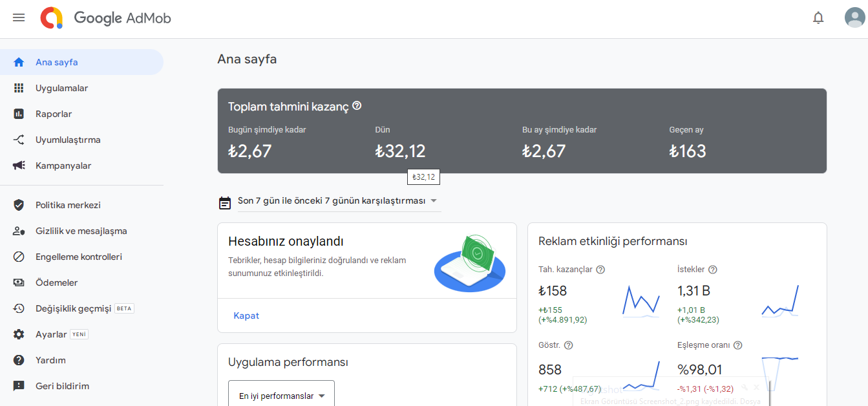Image resolution: width=868 pixels, height=406 pixels.
Task: Open Değişiklik geçmişi menu item
Action: click(x=81, y=308)
